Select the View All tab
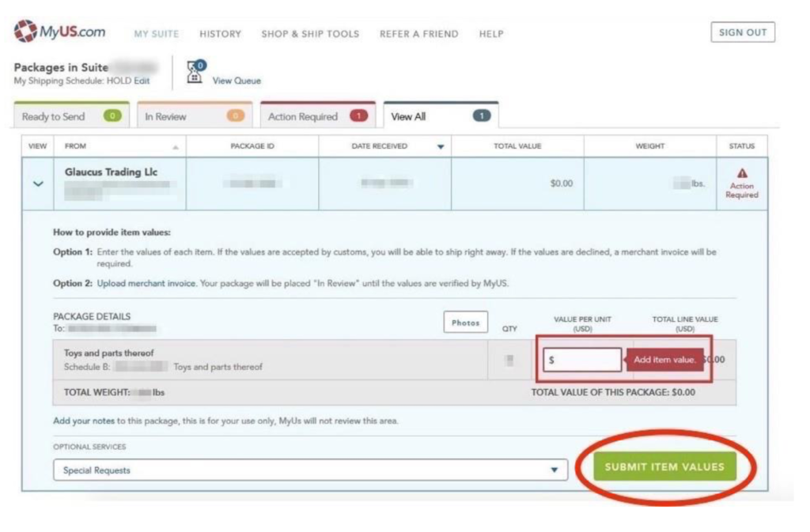 (x=441, y=115)
